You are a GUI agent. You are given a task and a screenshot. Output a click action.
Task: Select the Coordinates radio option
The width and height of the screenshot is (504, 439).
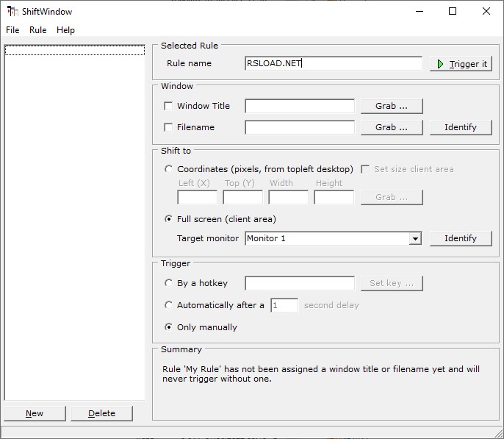tap(168, 169)
